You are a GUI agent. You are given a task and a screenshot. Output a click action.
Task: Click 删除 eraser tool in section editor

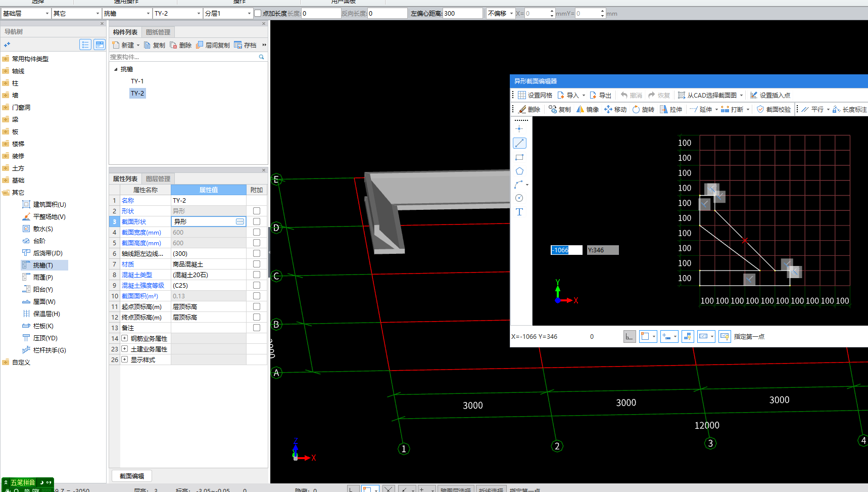529,109
